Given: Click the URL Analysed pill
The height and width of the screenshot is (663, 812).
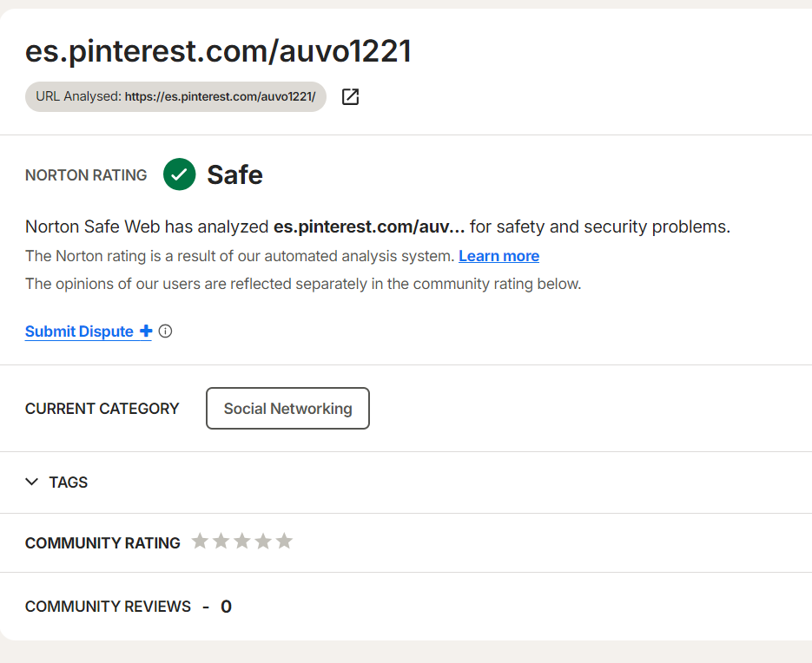Looking at the screenshot, I should coord(175,97).
